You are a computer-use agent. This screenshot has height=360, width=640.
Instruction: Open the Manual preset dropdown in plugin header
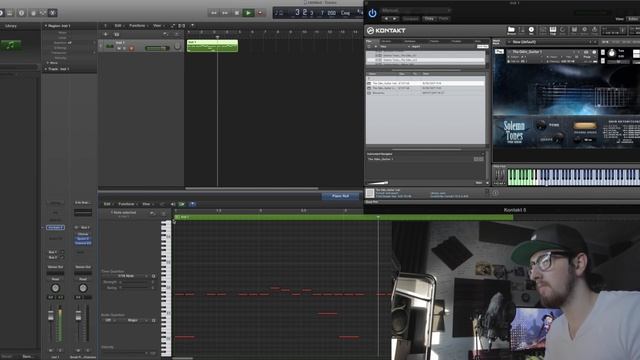(x=416, y=10)
